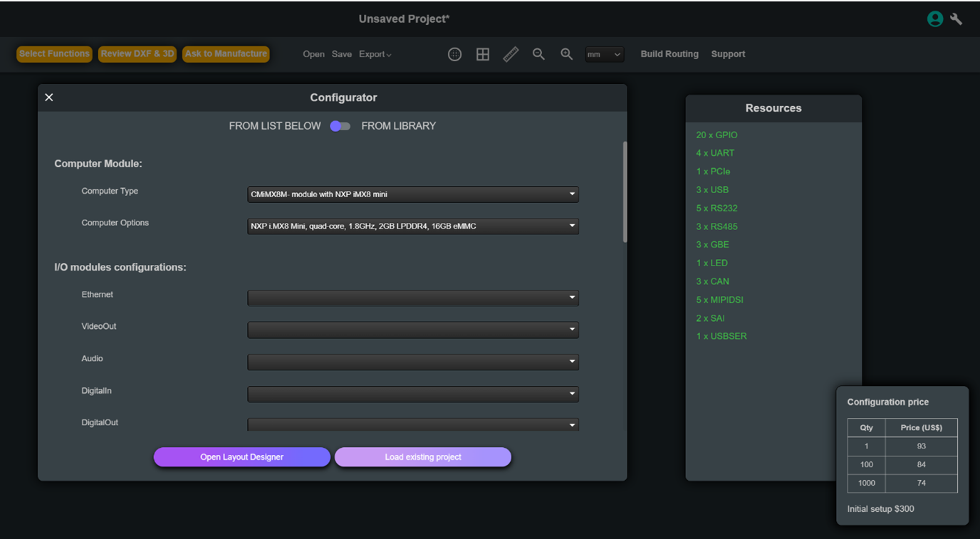
Task: Click the 'Unsaved Project*' title text
Action: click(404, 19)
